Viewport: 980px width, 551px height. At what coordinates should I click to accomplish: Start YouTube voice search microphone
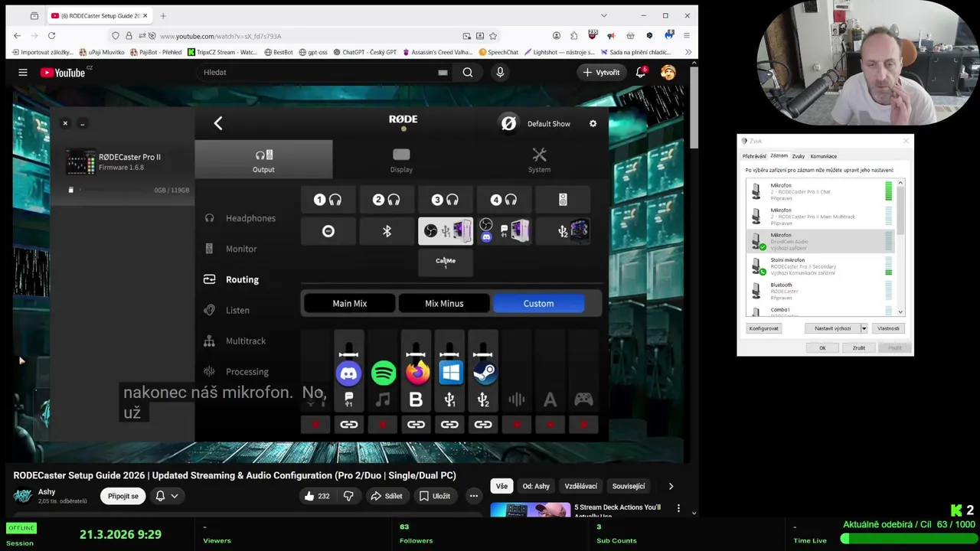(500, 72)
